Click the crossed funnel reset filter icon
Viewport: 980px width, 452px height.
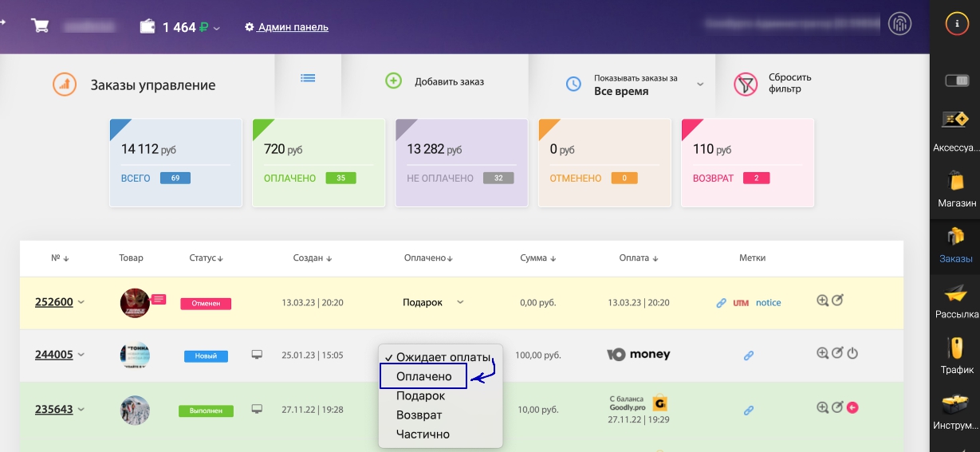coord(746,84)
